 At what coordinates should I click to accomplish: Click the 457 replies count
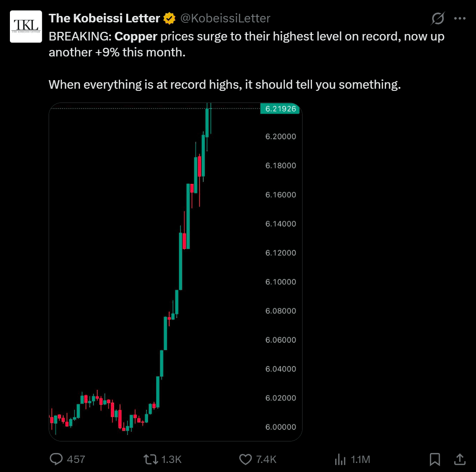point(76,460)
